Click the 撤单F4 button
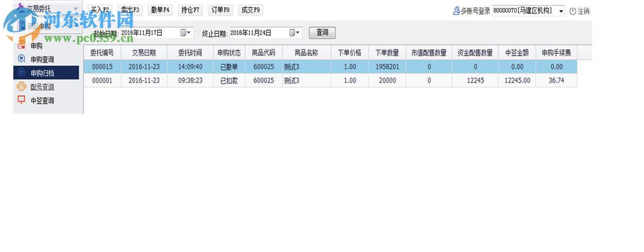 coord(161,10)
